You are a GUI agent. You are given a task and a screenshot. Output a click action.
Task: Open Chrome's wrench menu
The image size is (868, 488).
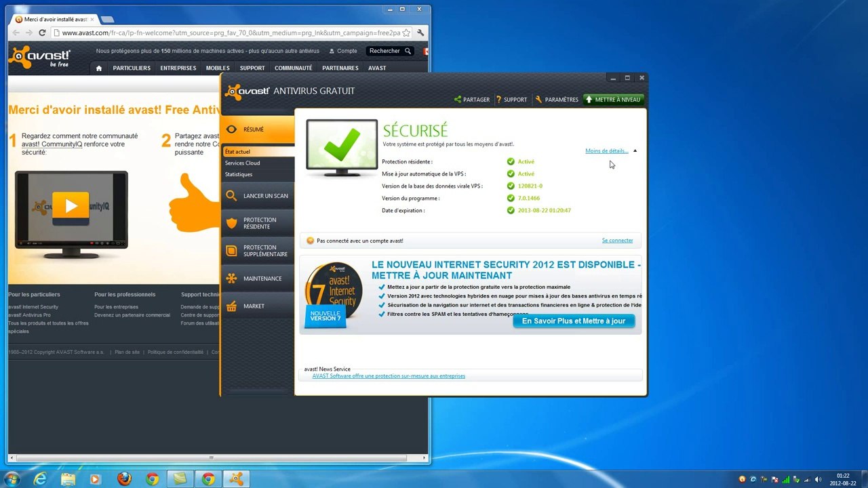(x=421, y=33)
